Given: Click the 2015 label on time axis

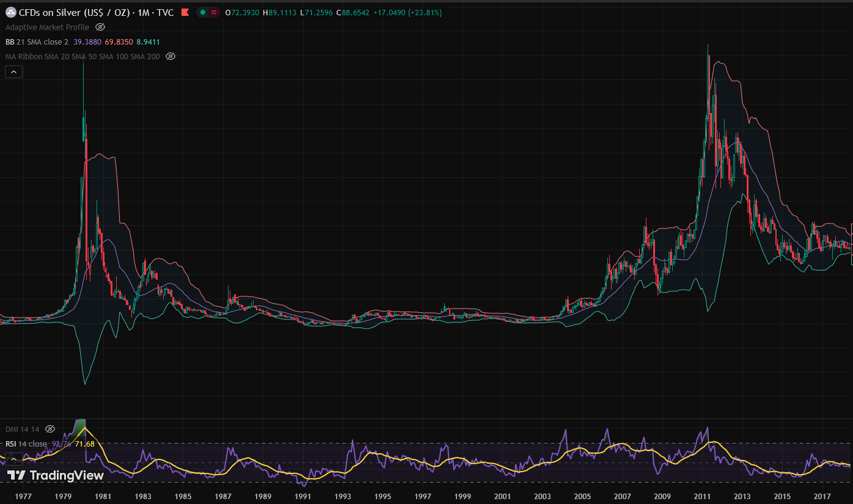Looking at the screenshot, I should pos(782,496).
